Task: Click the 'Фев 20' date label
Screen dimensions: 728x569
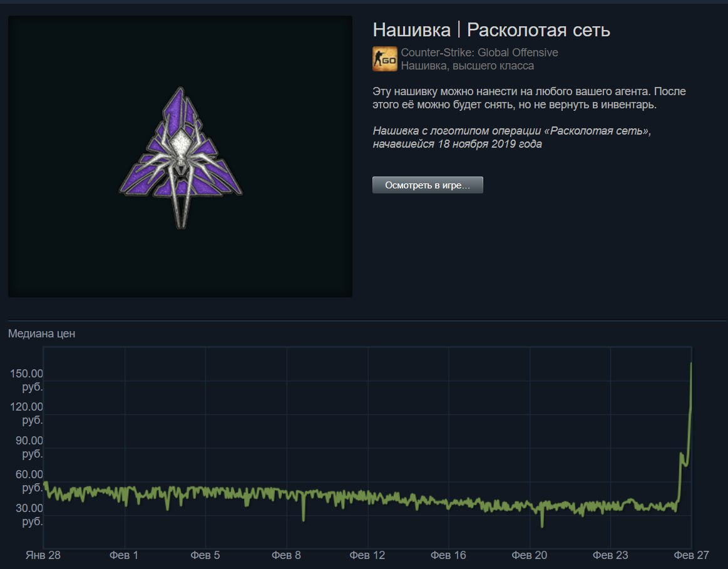Action: pyautogui.click(x=530, y=555)
